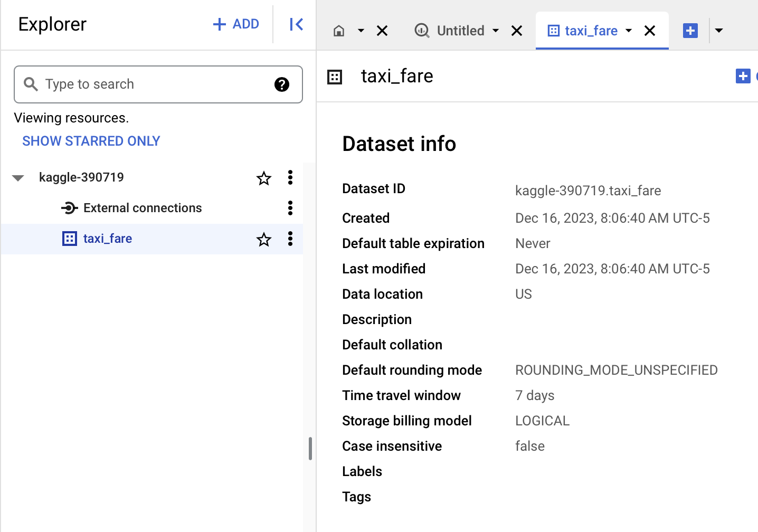Star the taxi_fare dataset

(x=264, y=240)
